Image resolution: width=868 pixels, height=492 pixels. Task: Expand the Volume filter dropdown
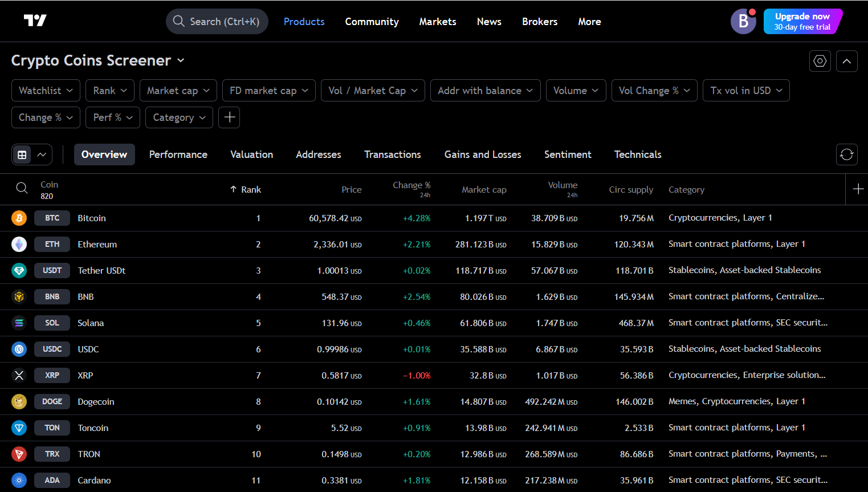point(576,91)
